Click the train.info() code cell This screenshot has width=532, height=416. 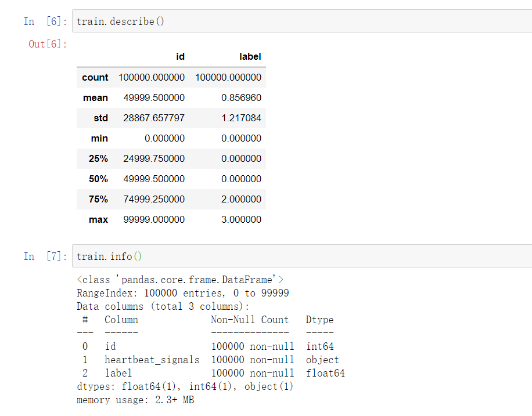point(302,256)
